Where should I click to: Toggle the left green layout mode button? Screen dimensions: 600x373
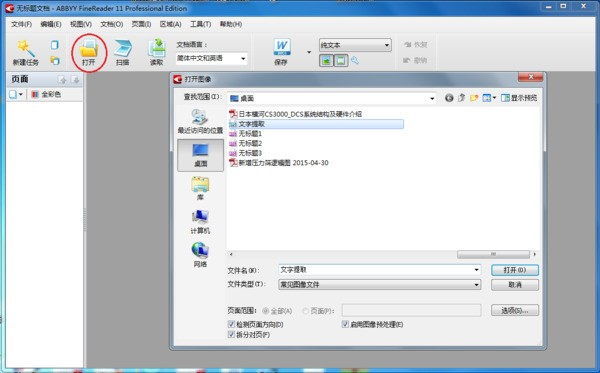(326, 60)
